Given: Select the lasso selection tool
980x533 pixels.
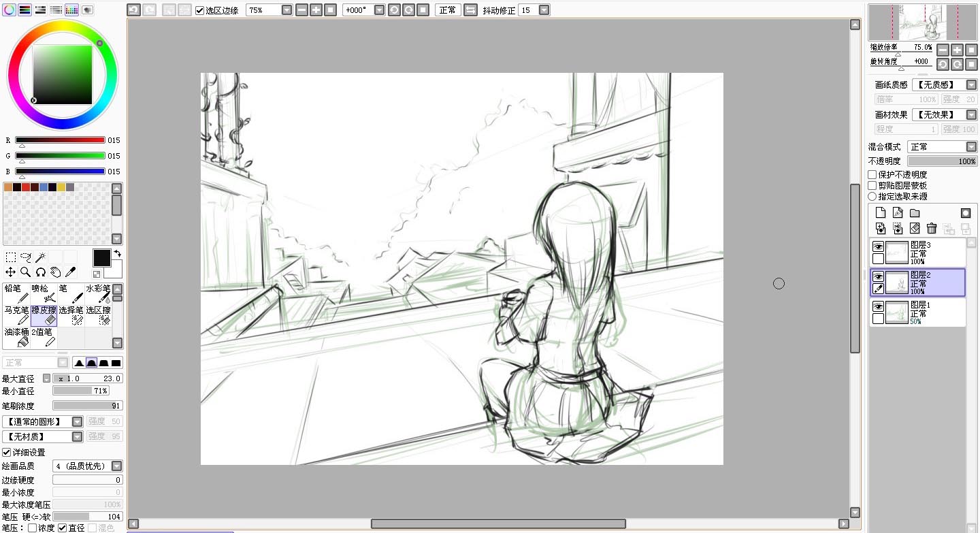Looking at the screenshot, I should [x=26, y=257].
